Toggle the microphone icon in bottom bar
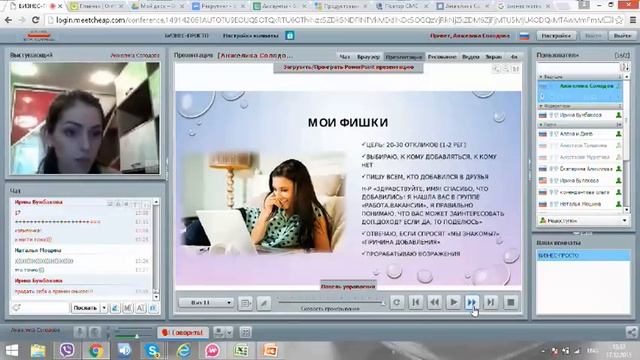The width and height of the screenshot is (640, 360). (x=80, y=333)
